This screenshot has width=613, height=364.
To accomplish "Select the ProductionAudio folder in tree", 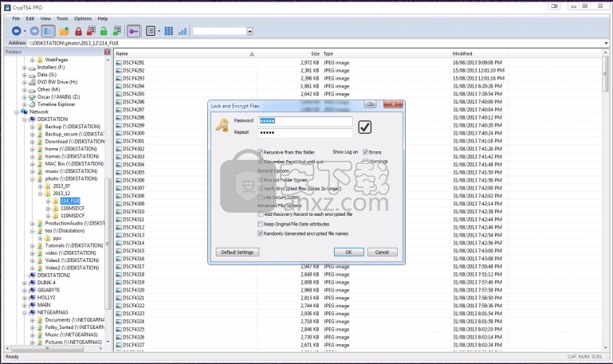I will point(74,223).
